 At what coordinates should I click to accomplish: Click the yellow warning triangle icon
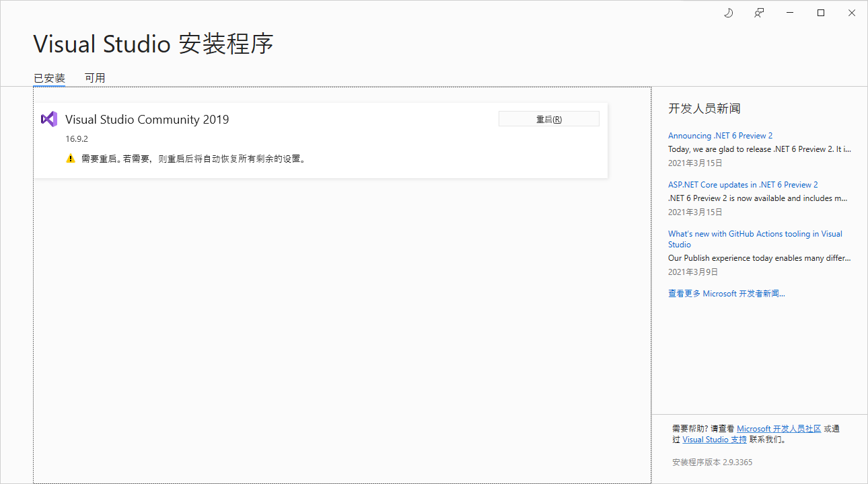[x=71, y=159]
